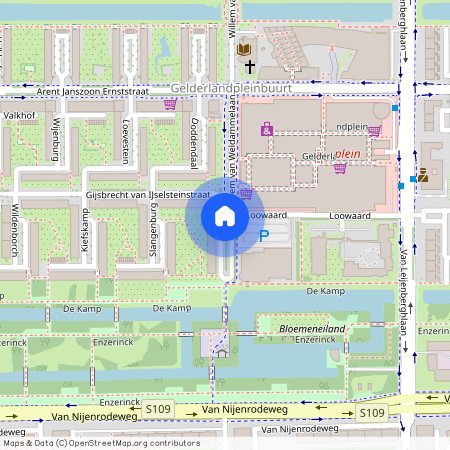
Task: Click the Arent Janszoon Ernststraat street label
Action: pos(93,91)
